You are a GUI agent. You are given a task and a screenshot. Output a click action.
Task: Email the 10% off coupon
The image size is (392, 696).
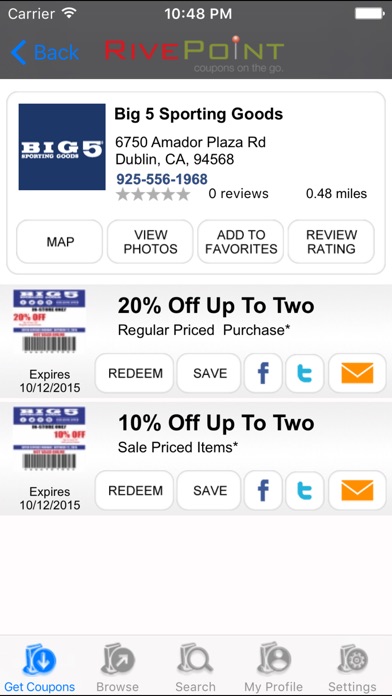tap(357, 490)
